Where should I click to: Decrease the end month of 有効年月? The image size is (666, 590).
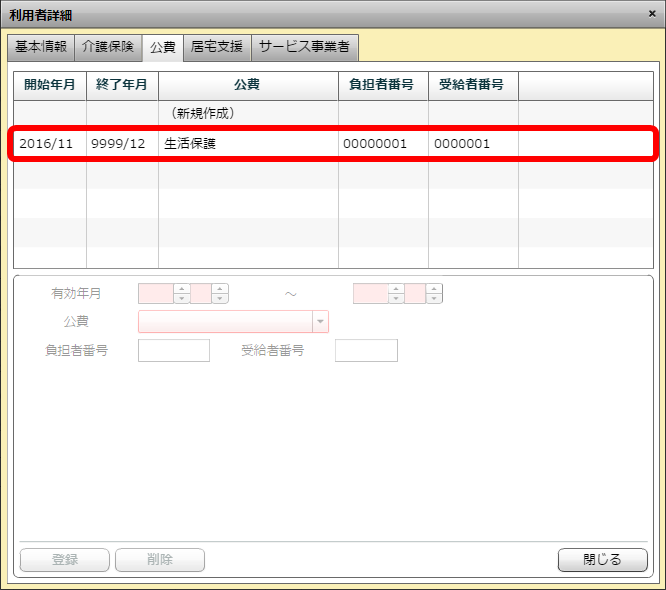tap(434, 299)
